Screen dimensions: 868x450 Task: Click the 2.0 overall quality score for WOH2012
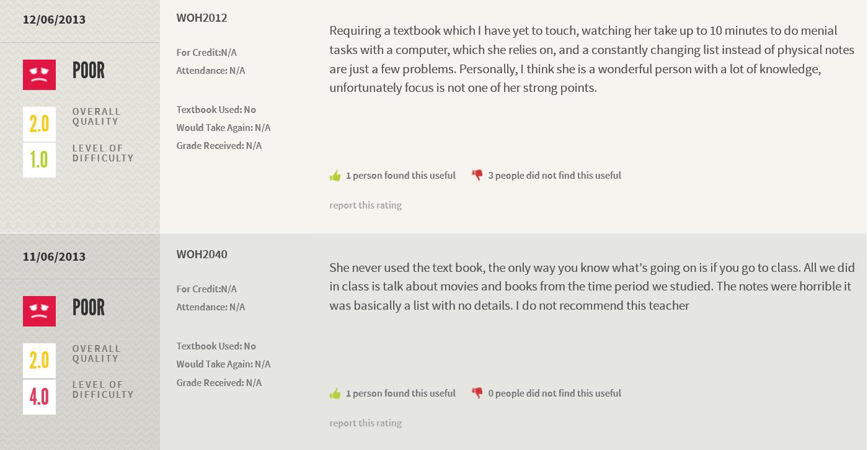coord(39,124)
